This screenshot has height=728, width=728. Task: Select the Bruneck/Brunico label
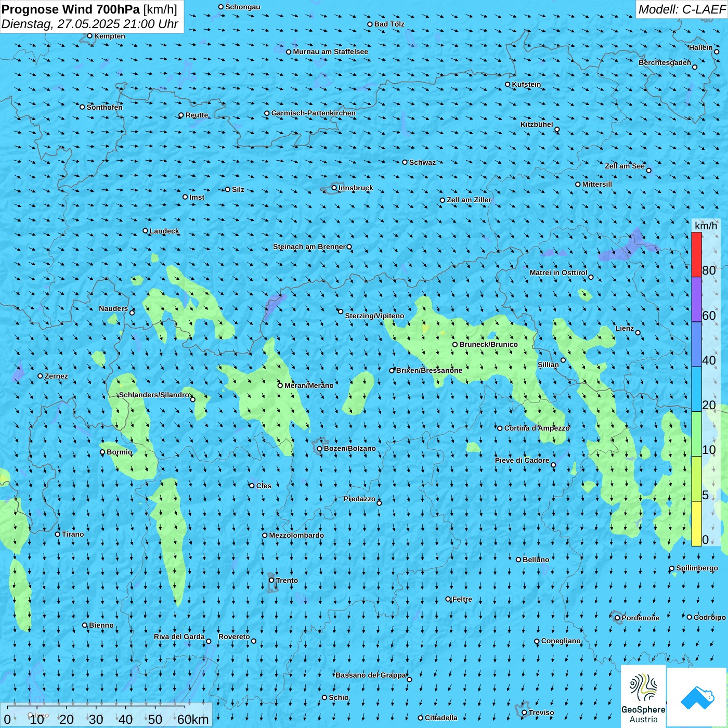488,344
